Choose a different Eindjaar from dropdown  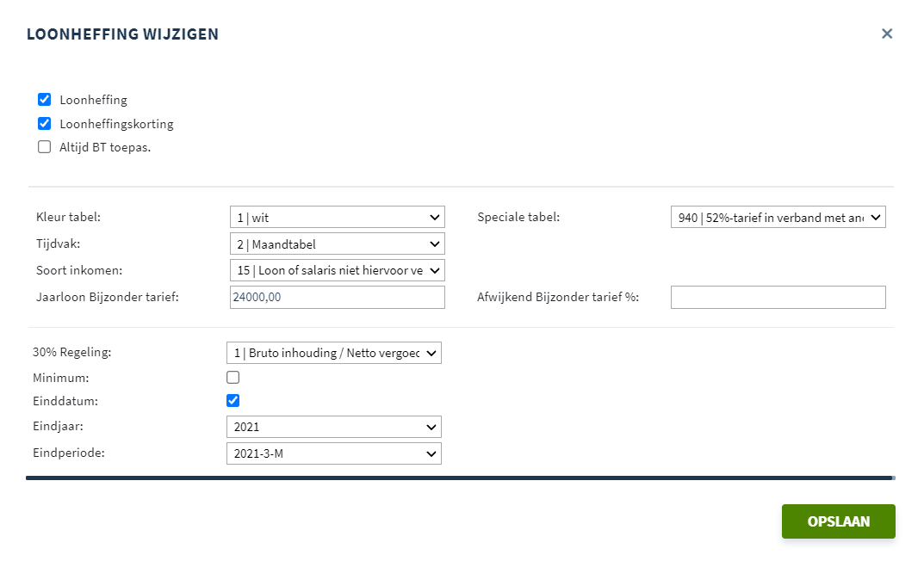click(333, 427)
